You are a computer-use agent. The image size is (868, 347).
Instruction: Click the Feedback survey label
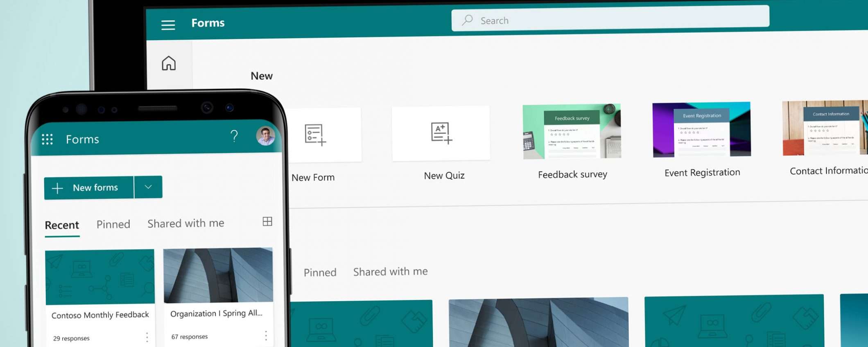(x=572, y=175)
